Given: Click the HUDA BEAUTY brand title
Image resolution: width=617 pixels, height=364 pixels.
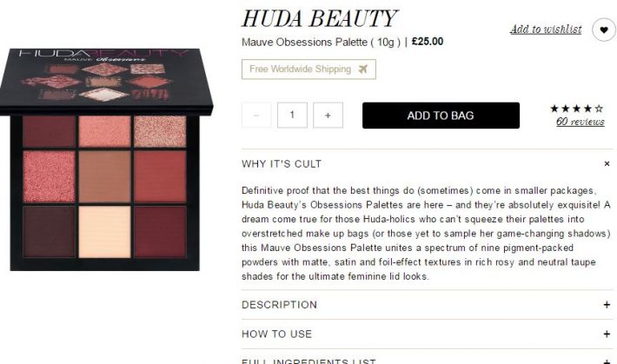Looking at the screenshot, I should tap(320, 18).
